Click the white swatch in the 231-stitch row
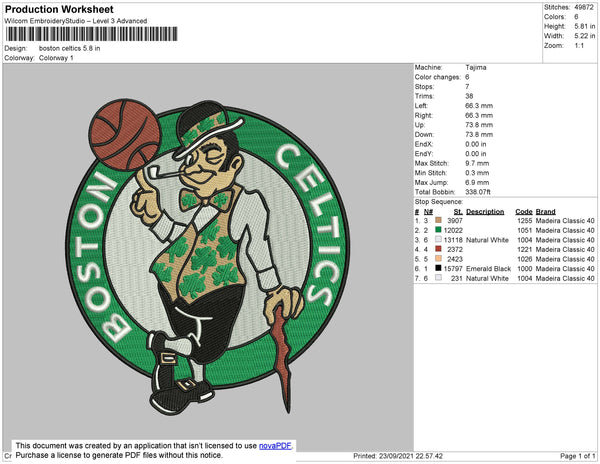600x464 pixels. pos(438,278)
